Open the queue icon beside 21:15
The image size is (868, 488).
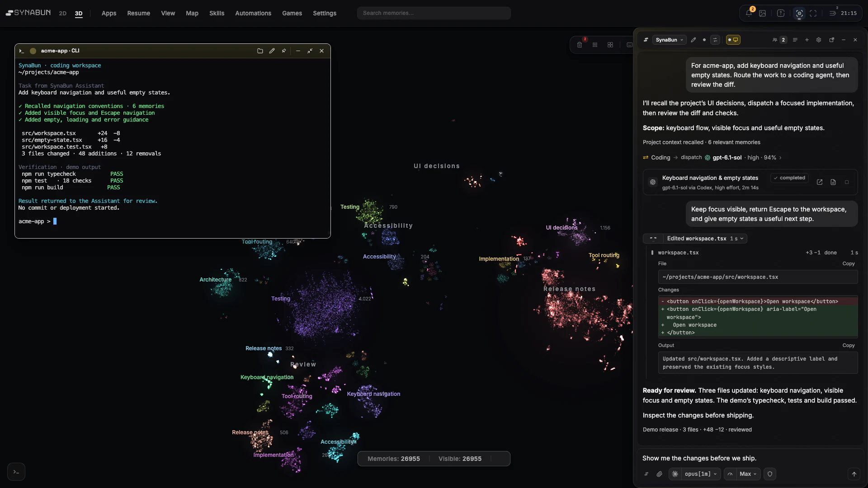(833, 13)
